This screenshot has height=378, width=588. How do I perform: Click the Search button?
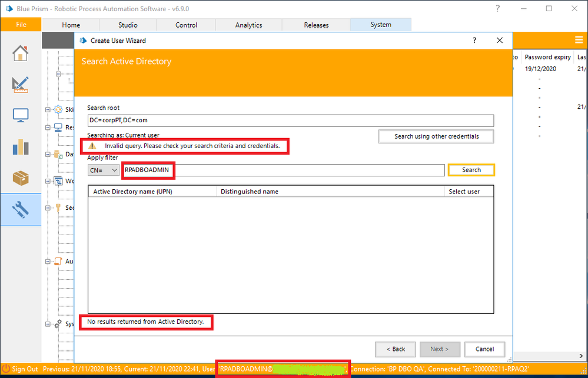[471, 170]
